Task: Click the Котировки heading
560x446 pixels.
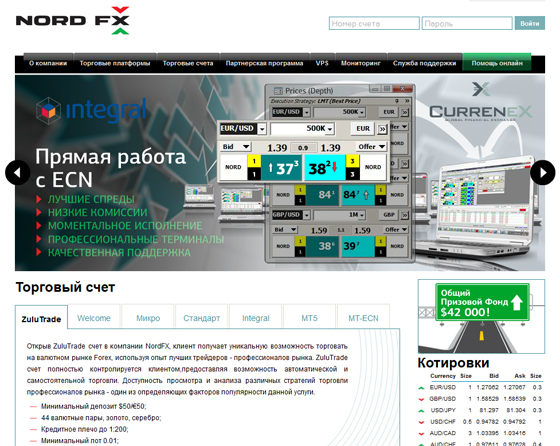Action: pyautogui.click(x=453, y=363)
